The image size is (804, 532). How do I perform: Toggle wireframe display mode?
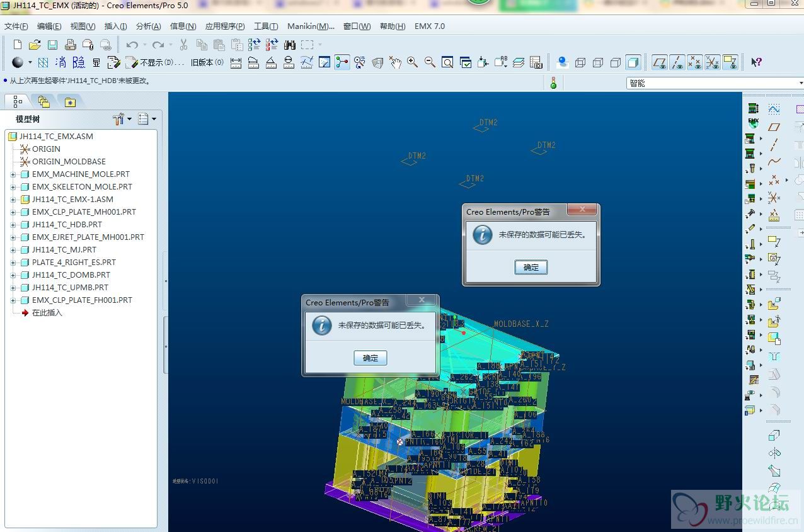[580, 62]
